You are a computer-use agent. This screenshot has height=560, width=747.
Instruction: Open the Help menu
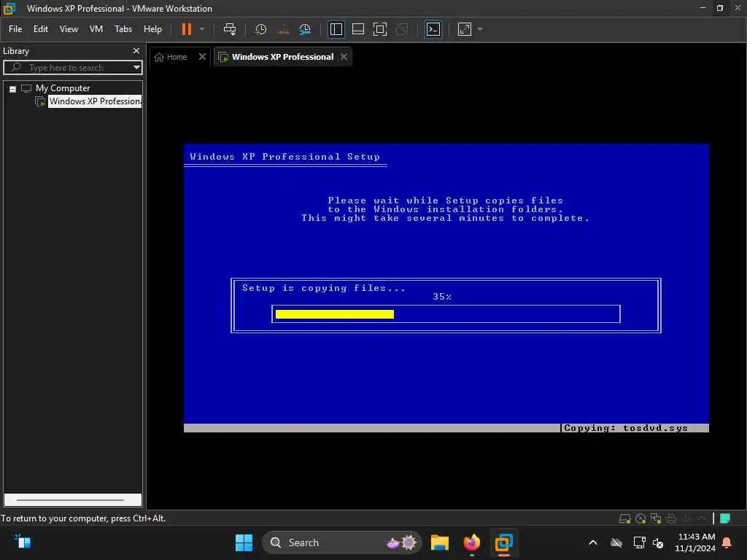coord(153,29)
